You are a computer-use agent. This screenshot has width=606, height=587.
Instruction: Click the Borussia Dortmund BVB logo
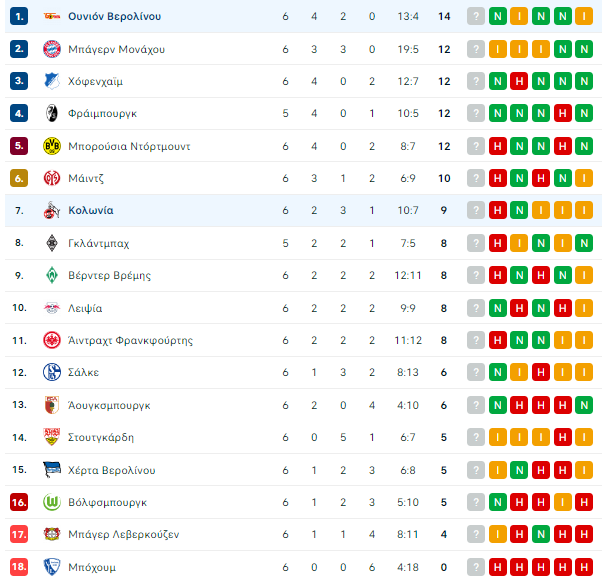(52, 146)
